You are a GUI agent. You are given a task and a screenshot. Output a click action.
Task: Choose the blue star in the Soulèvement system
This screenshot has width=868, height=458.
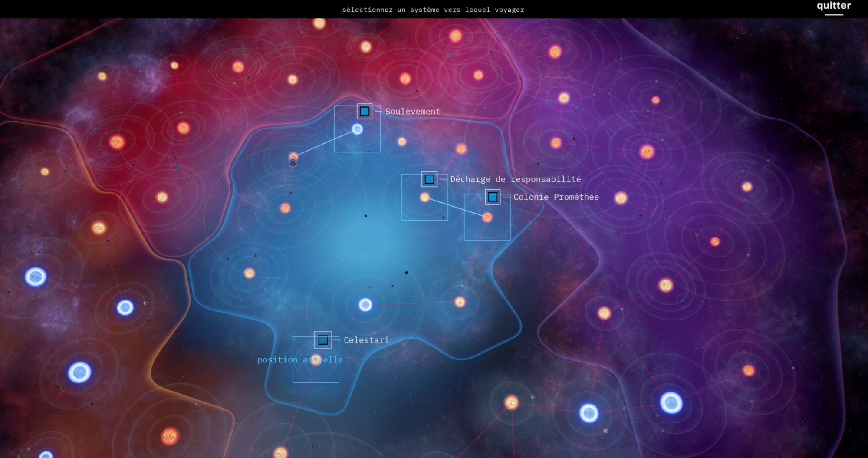[357, 129]
